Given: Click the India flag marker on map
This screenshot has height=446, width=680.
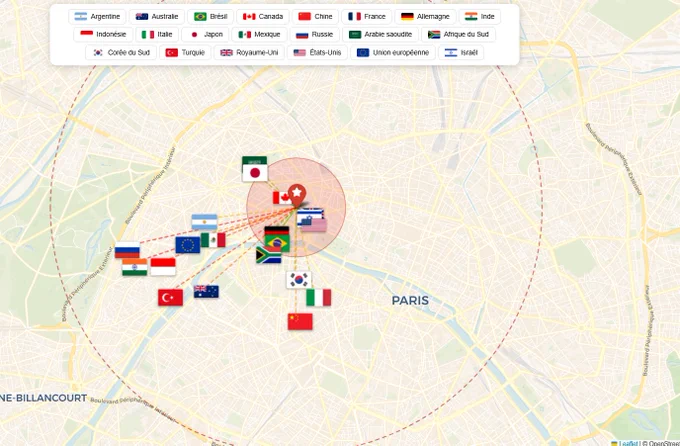Looking at the screenshot, I should click(134, 267).
